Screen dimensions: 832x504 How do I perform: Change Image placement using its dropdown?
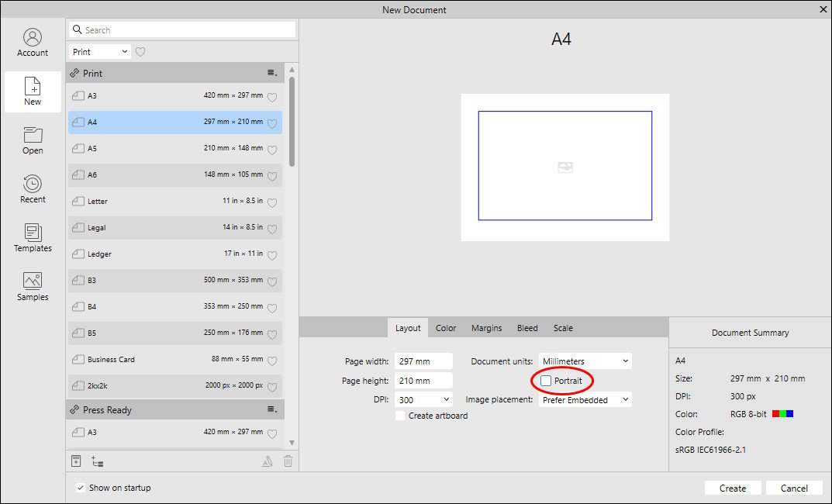coord(585,399)
